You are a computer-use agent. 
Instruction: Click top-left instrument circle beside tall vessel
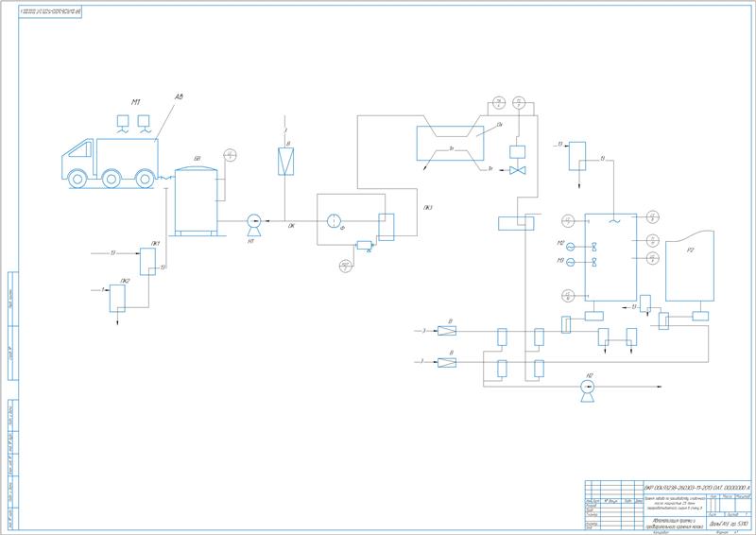coord(569,221)
